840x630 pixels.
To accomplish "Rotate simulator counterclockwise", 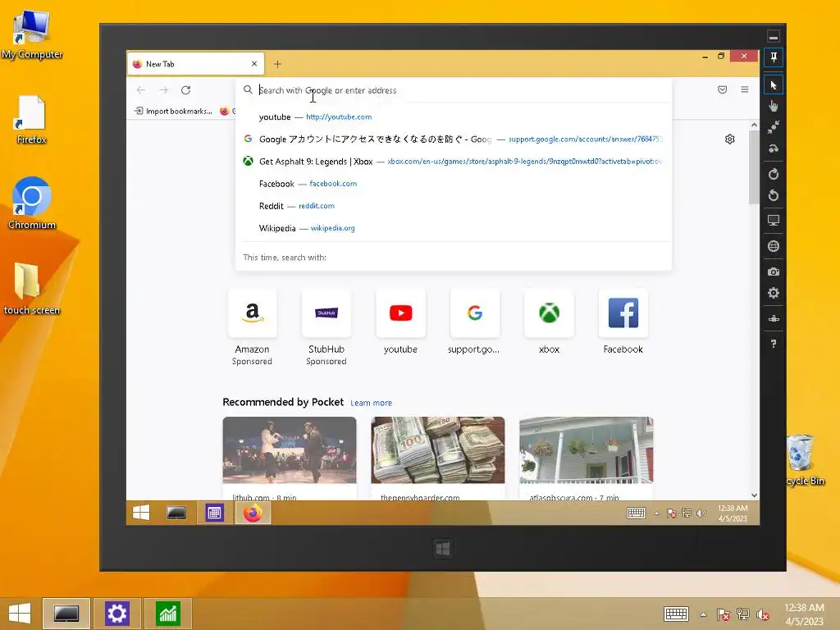I will coord(773,195).
